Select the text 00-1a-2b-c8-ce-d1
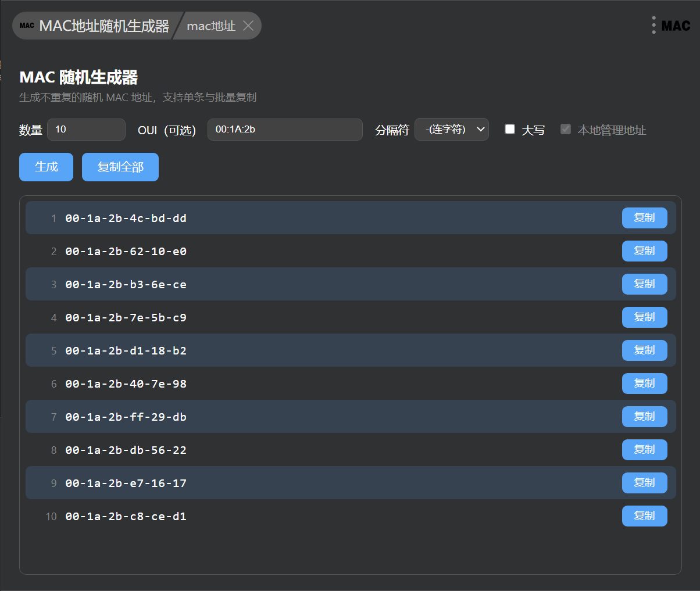This screenshot has width=700, height=591. click(x=126, y=517)
